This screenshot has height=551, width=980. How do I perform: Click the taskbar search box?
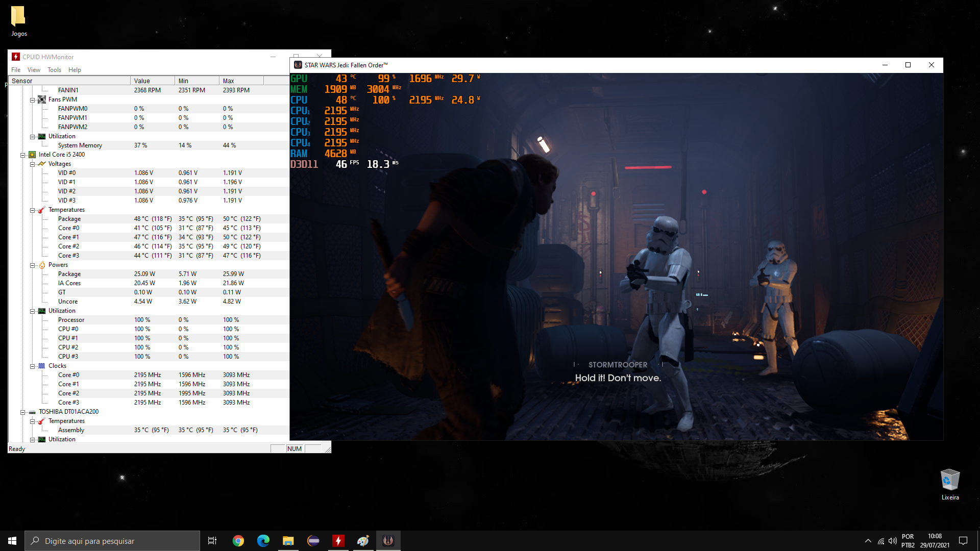tap(112, 541)
